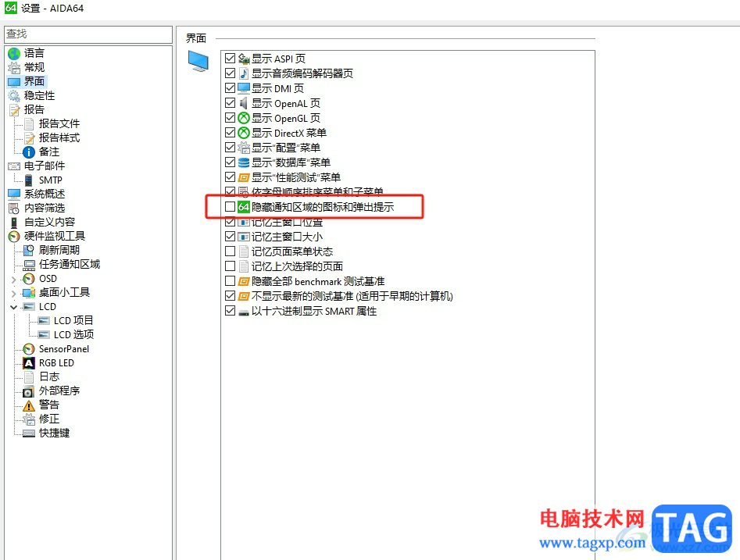Select the RGB LED icon

coord(29,363)
